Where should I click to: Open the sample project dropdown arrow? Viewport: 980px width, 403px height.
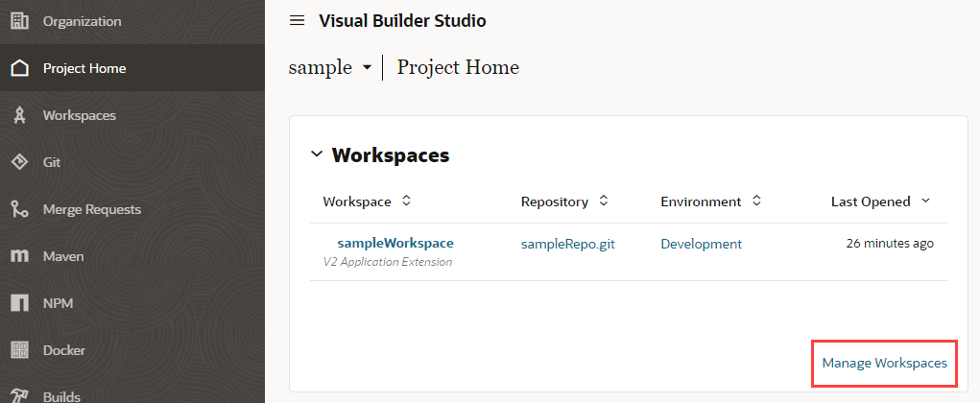tap(367, 67)
